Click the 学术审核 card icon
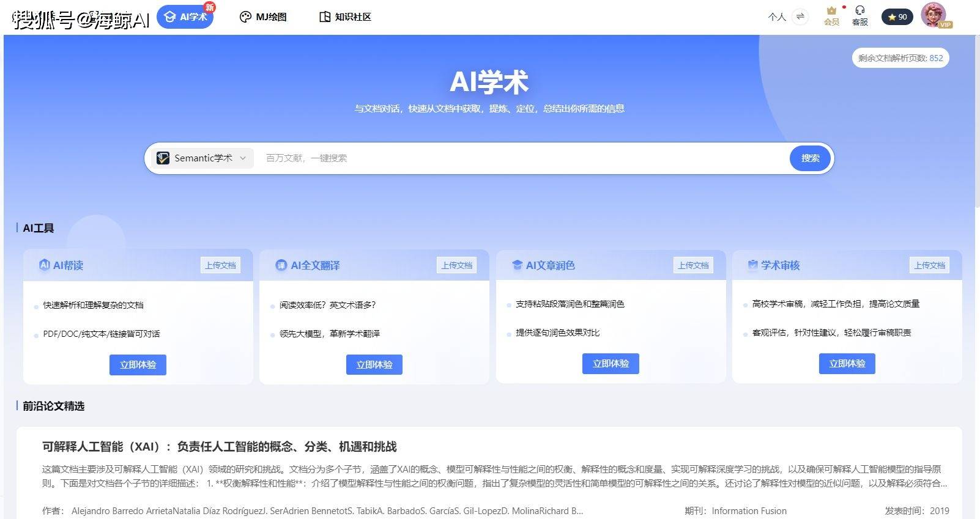This screenshot has width=980, height=519. point(753,265)
